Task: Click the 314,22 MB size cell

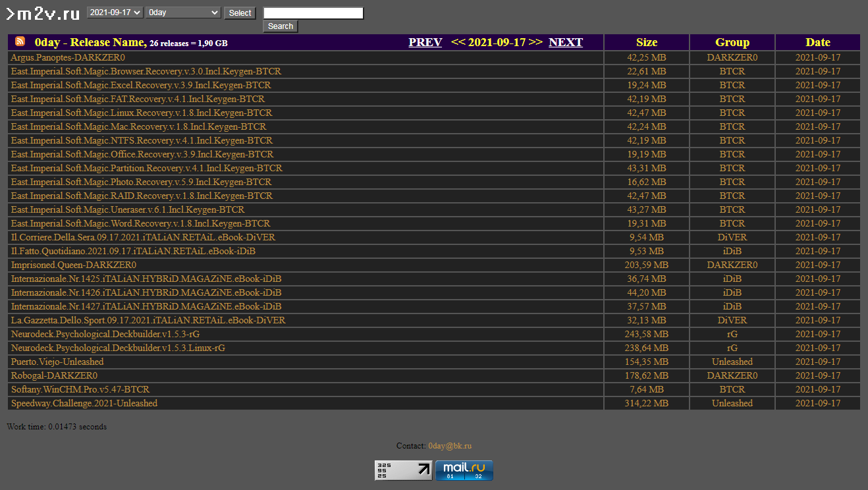Action: 647,403
